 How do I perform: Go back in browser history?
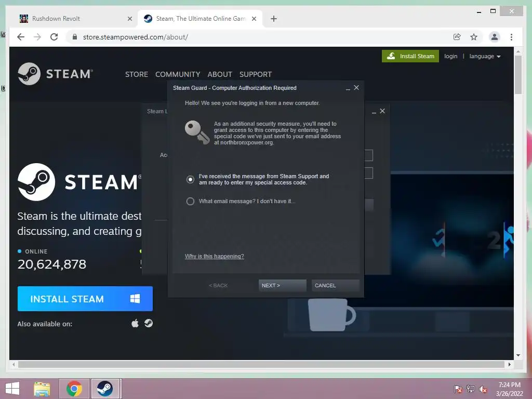point(21,37)
